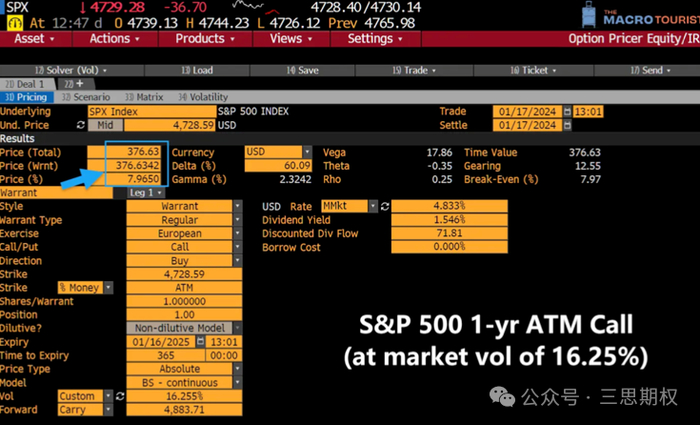Viewport: 700px width, 425px height.
Task: Open the Leg 1 dropdown
Action: (146, 193)
